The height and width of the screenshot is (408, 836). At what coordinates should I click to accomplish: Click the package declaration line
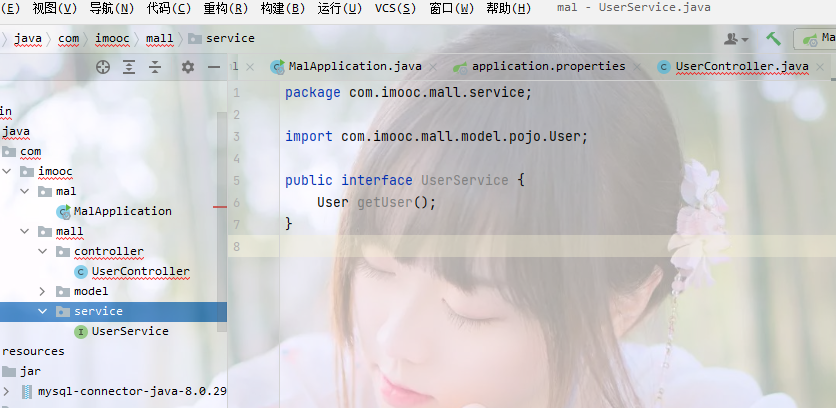pyautogui.click(x=408, y=93)
